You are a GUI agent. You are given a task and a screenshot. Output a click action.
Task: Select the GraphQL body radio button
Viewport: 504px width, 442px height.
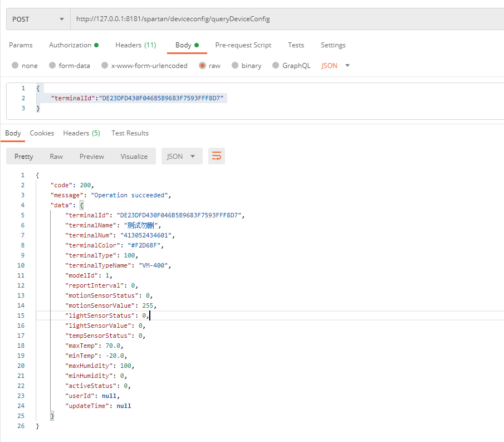[276, 66]
